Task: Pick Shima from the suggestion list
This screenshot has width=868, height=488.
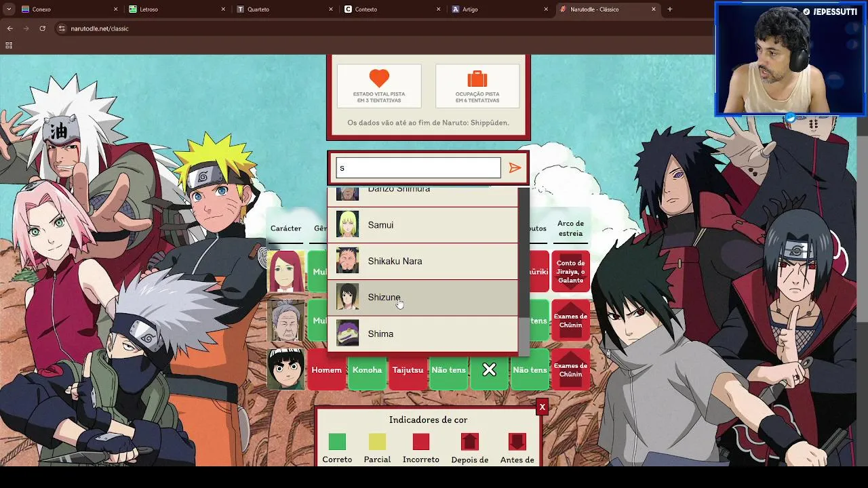Action: coord(422,333)
